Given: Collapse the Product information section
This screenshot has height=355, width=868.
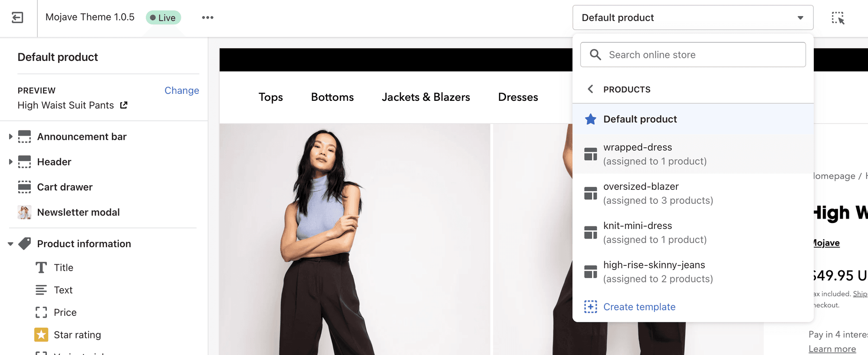Looking at the screenshot, I should pos(10,244).
